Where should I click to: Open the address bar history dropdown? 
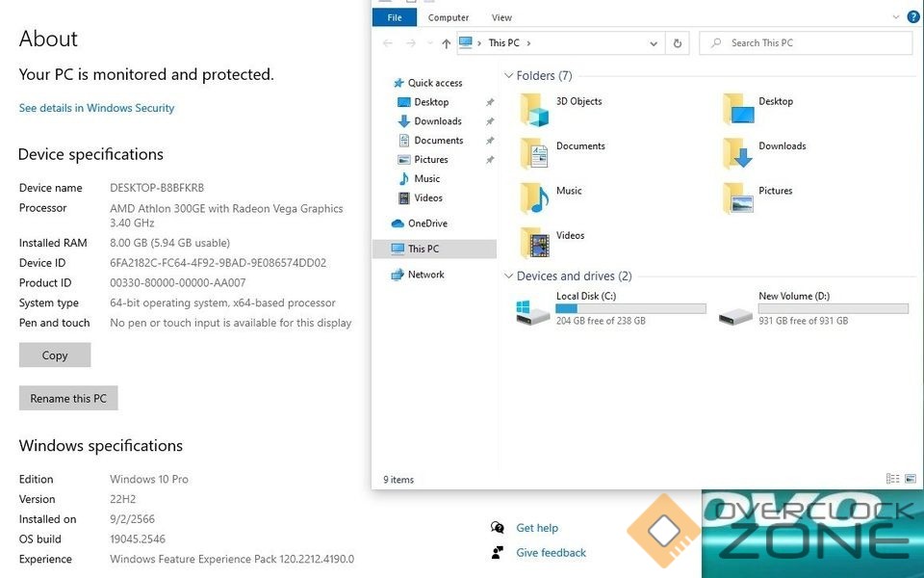(653, 43)
